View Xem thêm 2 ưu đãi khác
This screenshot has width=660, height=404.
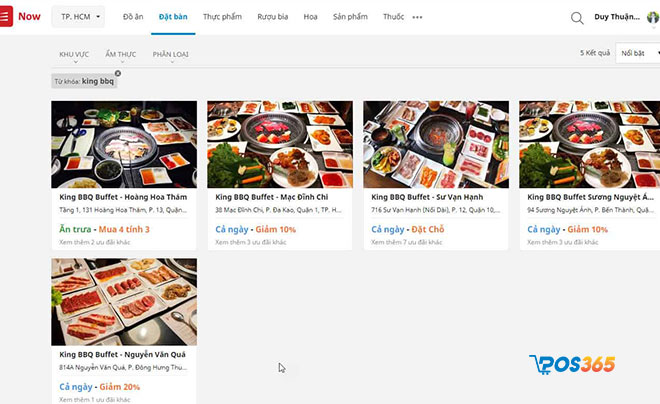(x=95, y=242)
